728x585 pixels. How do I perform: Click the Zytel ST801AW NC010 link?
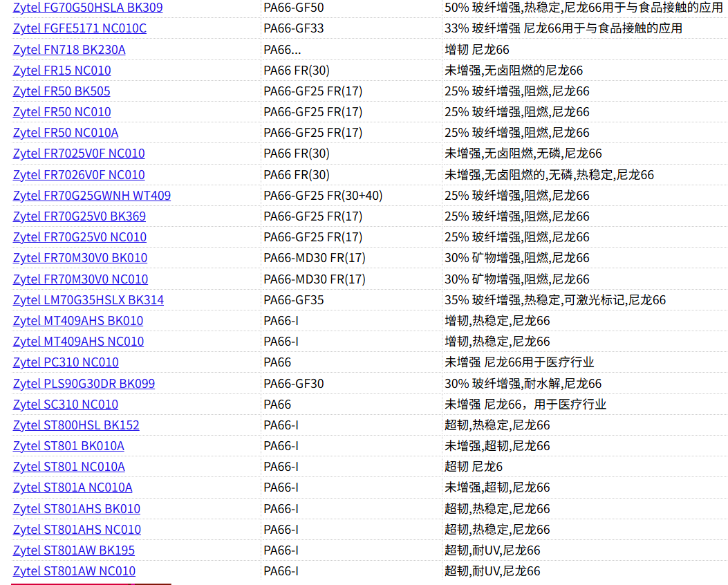74,571
